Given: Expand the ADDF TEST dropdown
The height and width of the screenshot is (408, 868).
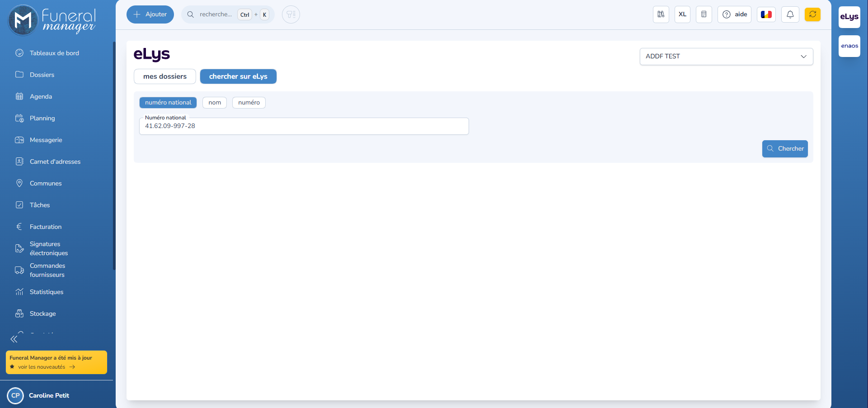Looking at the screenshot, I should 727,57.
